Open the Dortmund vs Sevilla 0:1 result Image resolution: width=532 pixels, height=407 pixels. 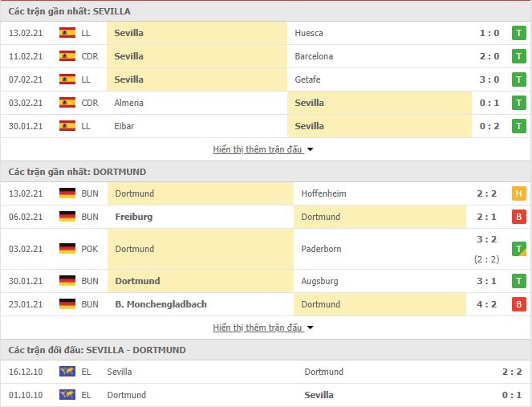[x=512, y=395]
